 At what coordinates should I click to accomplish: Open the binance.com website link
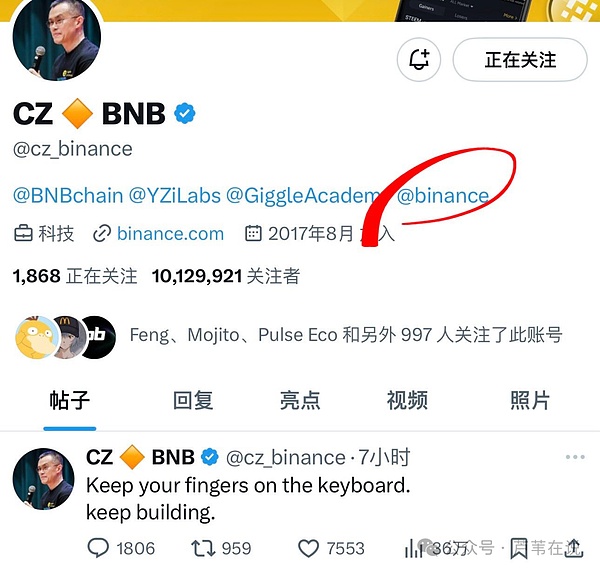(x=170, y=233)
